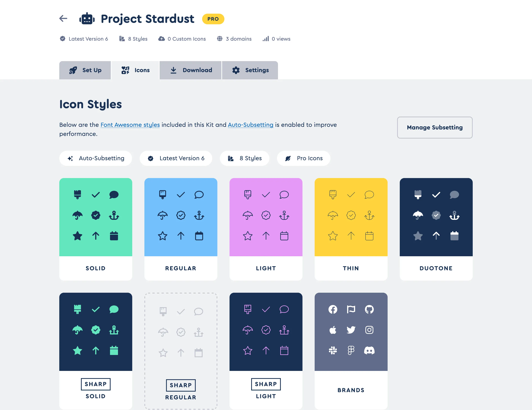Click the Apple brand icon
532x410 pixels.
(x=333, y=330)
